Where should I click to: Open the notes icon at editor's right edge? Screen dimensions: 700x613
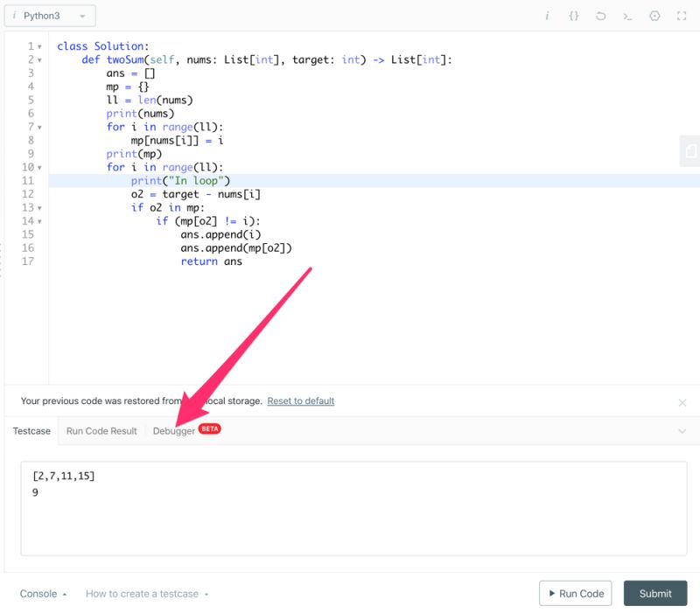(690, 150)
